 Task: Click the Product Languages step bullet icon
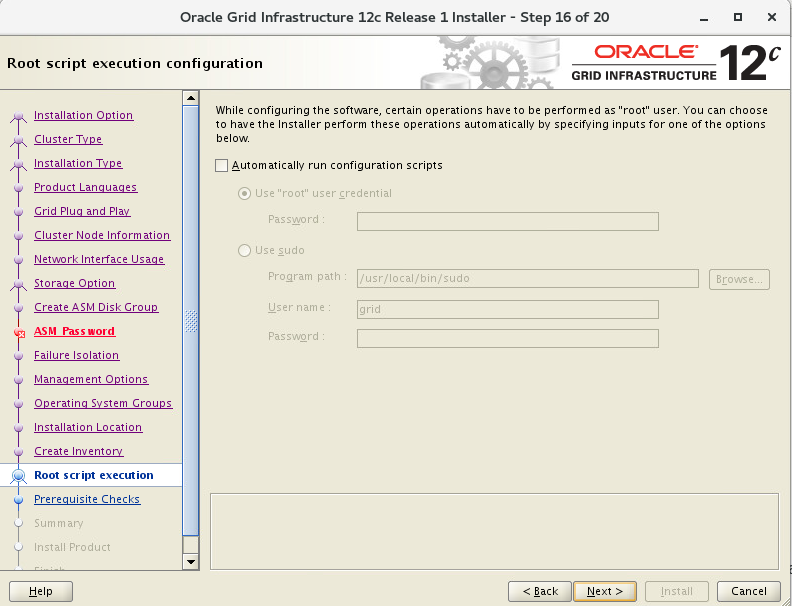click(x=19, y=188)
